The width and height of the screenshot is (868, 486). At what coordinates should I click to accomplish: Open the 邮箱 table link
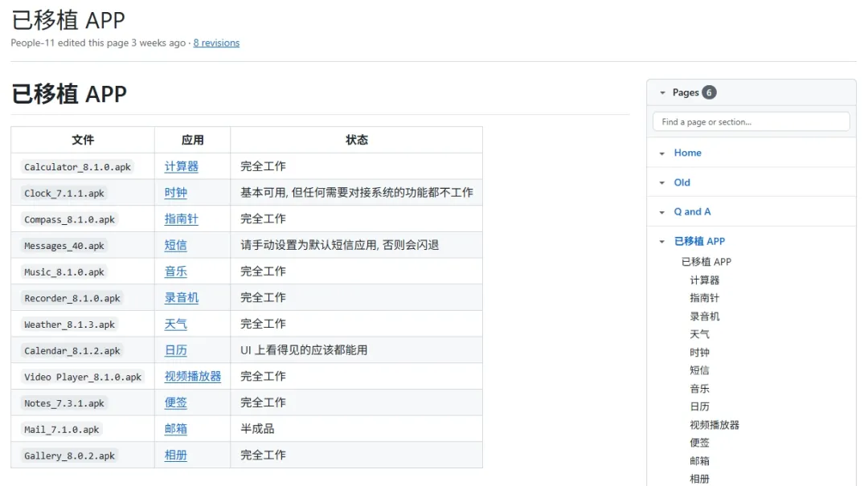(x=175, y=429)
